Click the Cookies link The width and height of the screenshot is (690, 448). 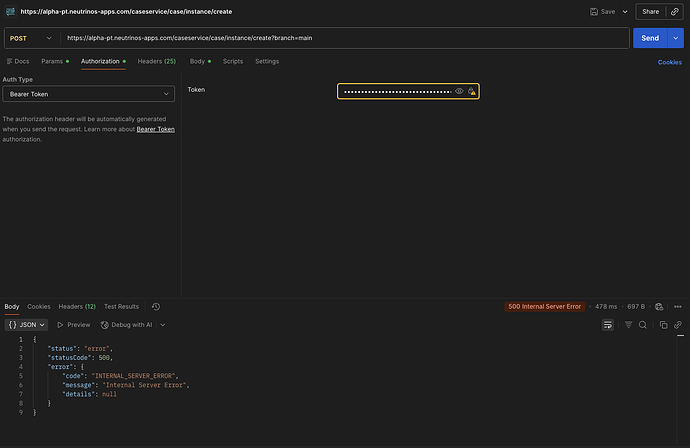[x=669, y=62]
